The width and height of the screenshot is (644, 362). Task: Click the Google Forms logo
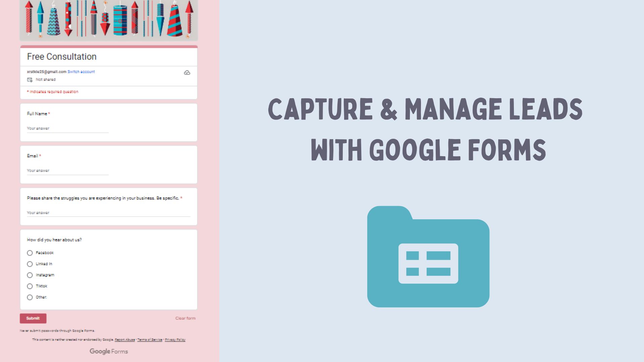109,351
